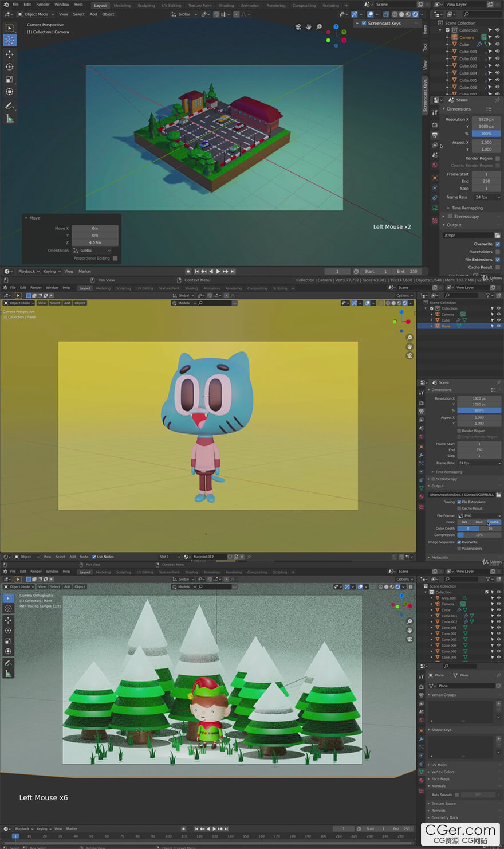Enable Cache Result in the top window

pos(497,267)
